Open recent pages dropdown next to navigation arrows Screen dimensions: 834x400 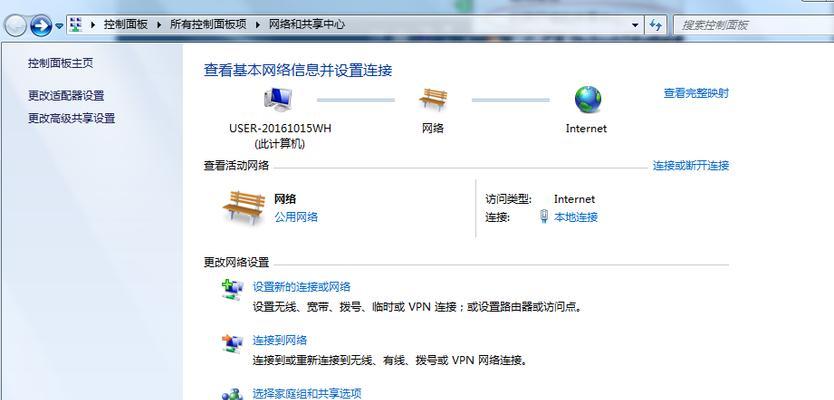point(59,26)
